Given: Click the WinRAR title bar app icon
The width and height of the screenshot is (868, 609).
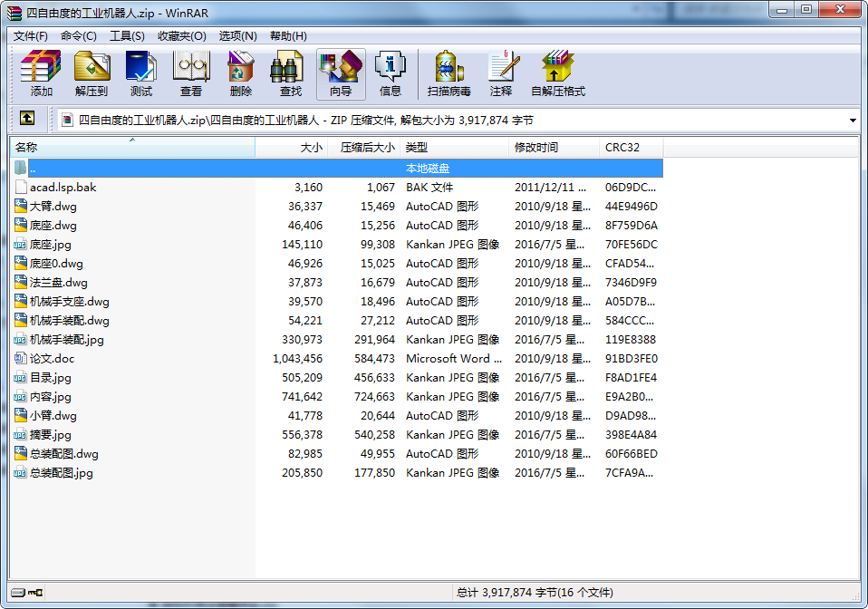Looking at the screenshot, I should coord(14,12).
